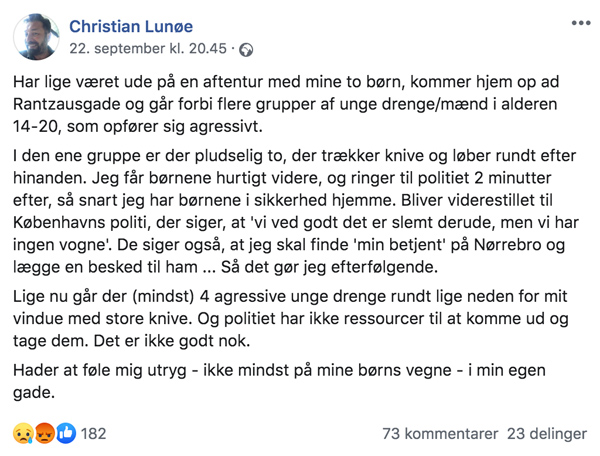Image resolution: width=600 pixels, height=456 pixels.
Task: Click the words "Københavns politi" in the post
Action: [x=80, y=223]
